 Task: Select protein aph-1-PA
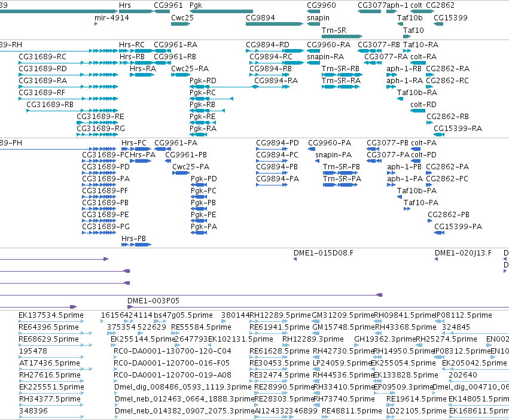(x=405, y=179)
